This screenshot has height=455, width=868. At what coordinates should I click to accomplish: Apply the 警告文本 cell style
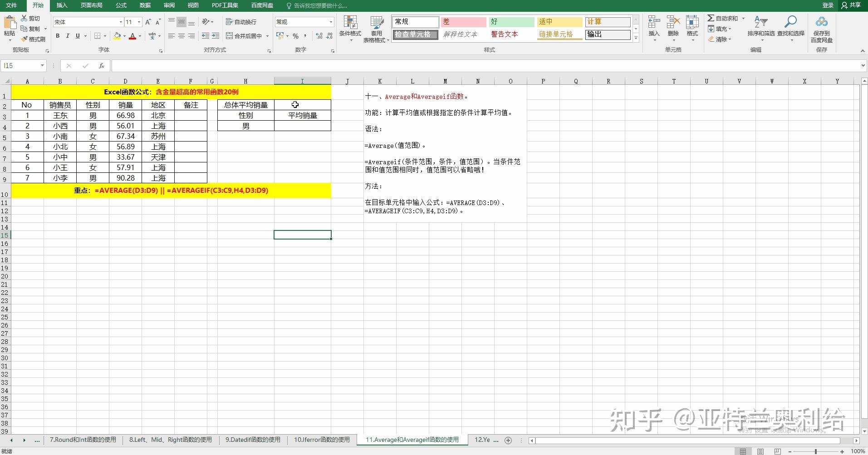511,34
